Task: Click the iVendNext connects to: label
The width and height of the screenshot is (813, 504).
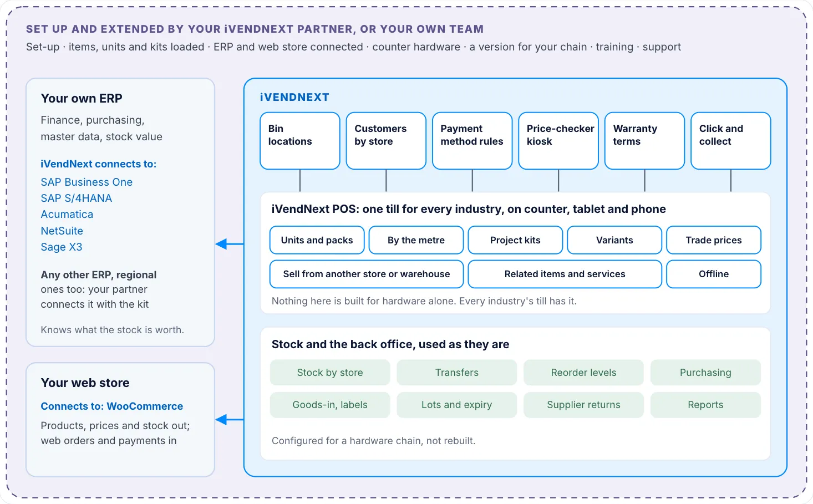Action: tap(99, 164)
